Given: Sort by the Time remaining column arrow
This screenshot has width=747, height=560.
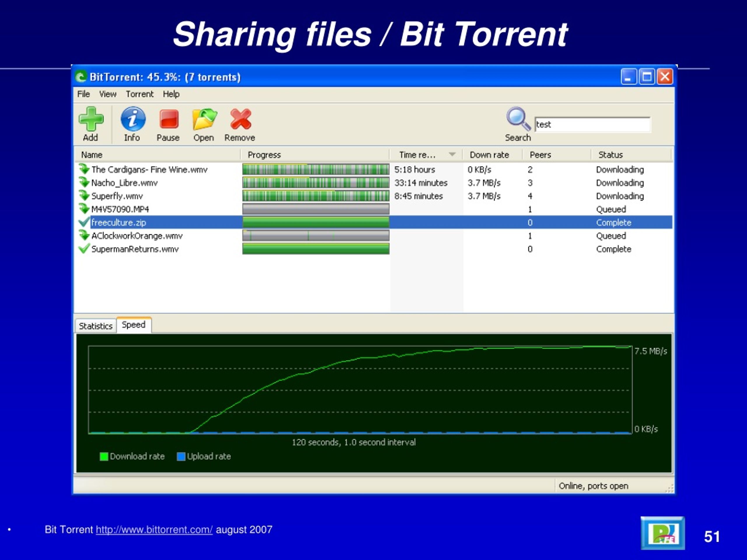Looking at the screenshot, I should click(452, 155).
